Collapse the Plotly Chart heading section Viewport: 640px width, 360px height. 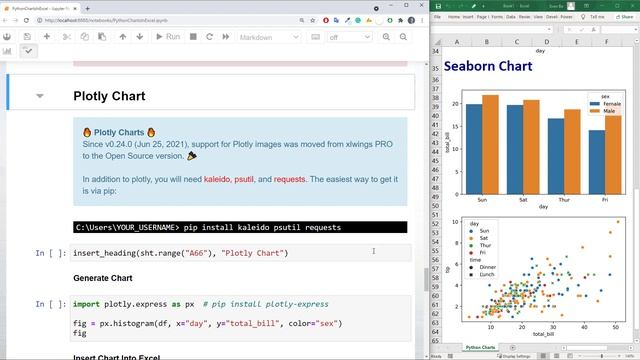pyautogui.click(x=40, y=96)
